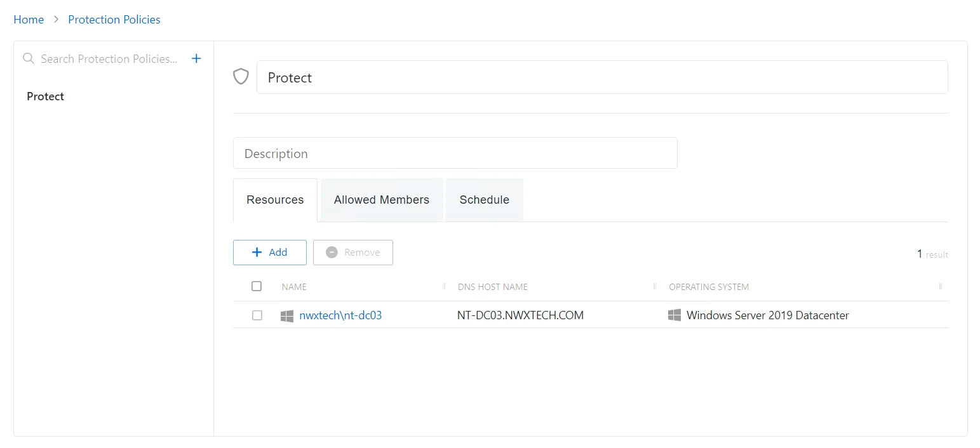The image size is (980, 448).
Task: Click the NAME column resize handle
Action: [444, 287]
